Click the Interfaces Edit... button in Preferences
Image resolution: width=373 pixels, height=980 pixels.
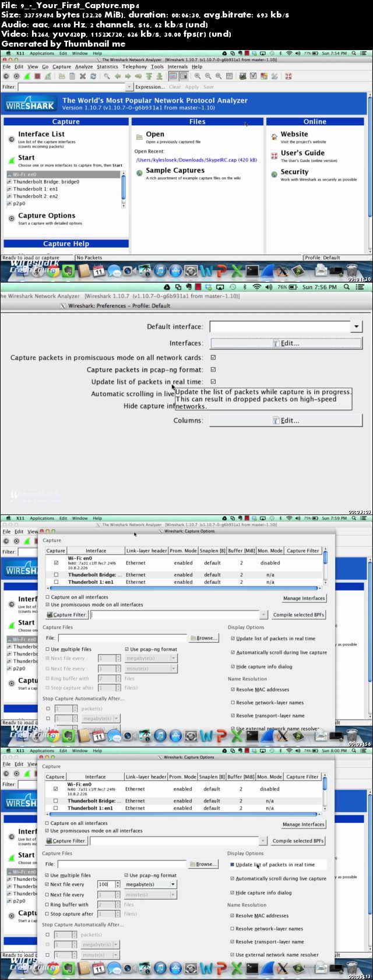click(286, 343)
